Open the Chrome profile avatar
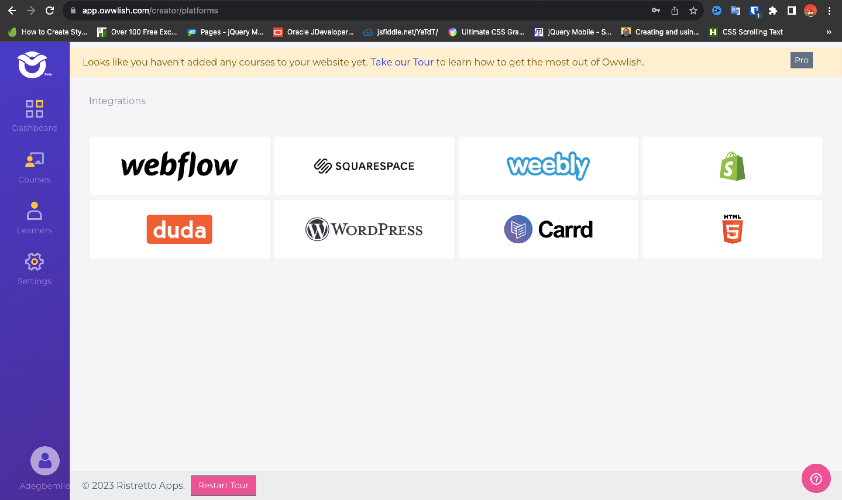 (810, 11)
